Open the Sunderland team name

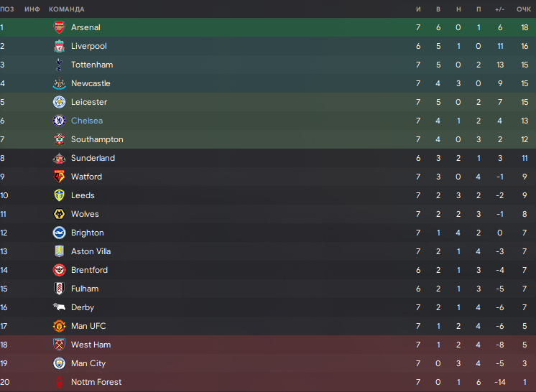(93, 158)
